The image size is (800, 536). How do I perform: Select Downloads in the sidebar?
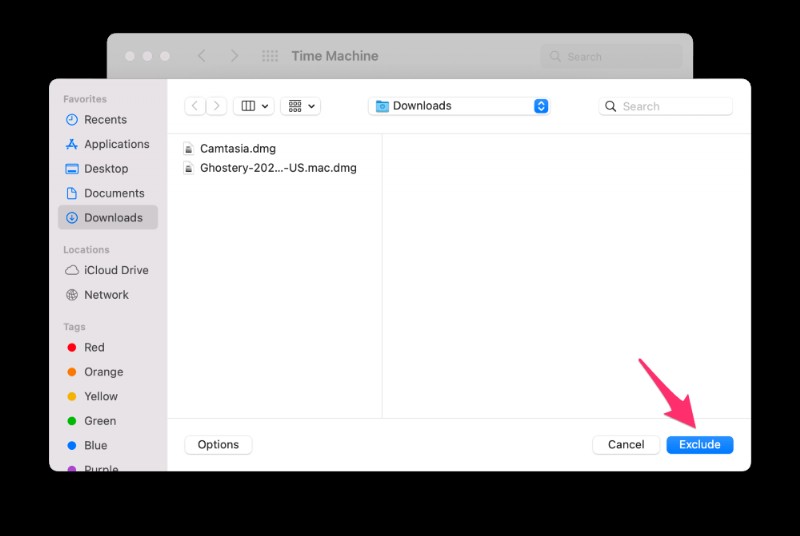113,218
